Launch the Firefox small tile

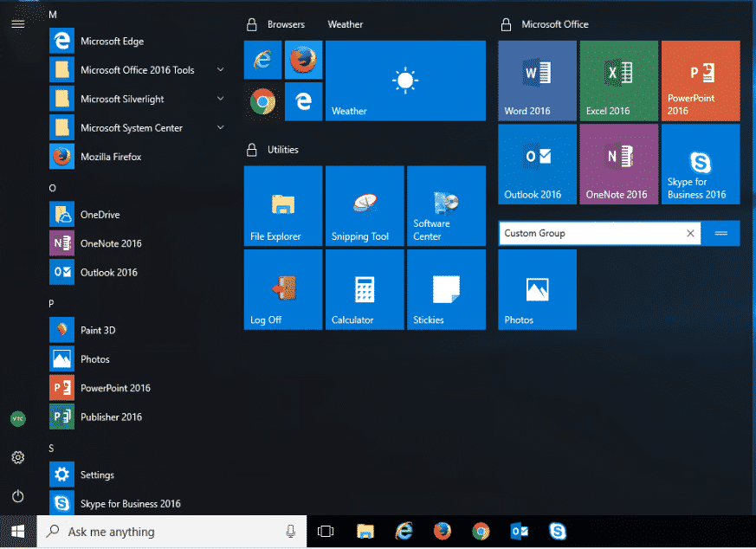tap(303, 60)
